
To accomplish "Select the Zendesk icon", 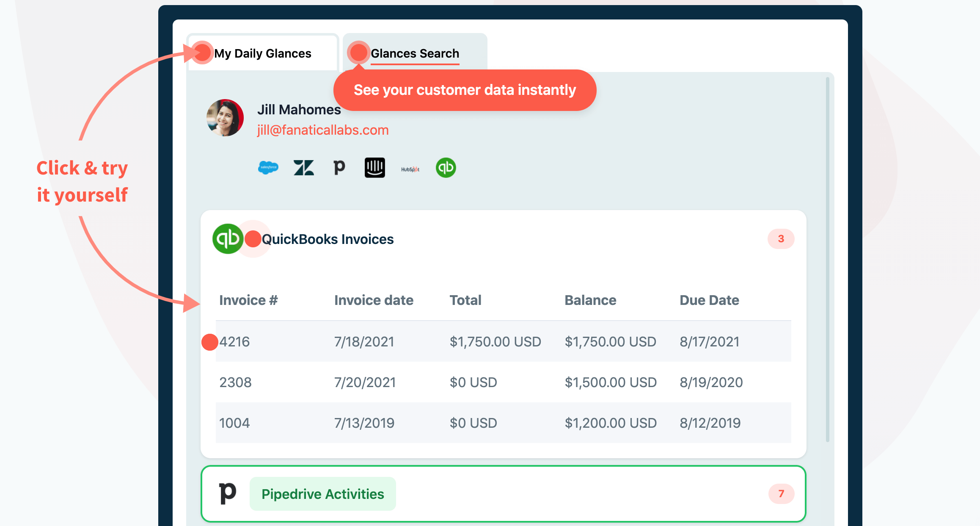I will point(303,168).
